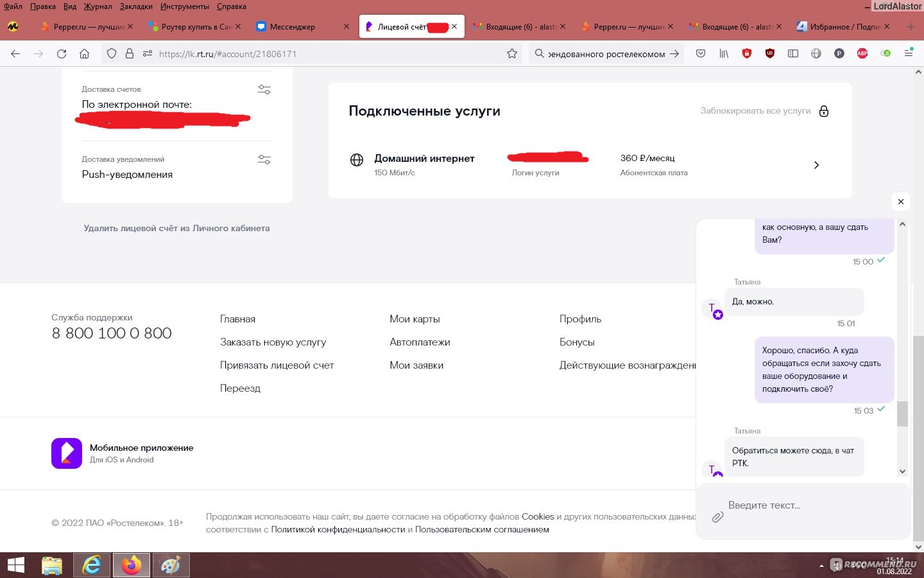Open Автоплатежи footer link
Viewport: 924px width, 578px height.
click(x=420, y=342)
